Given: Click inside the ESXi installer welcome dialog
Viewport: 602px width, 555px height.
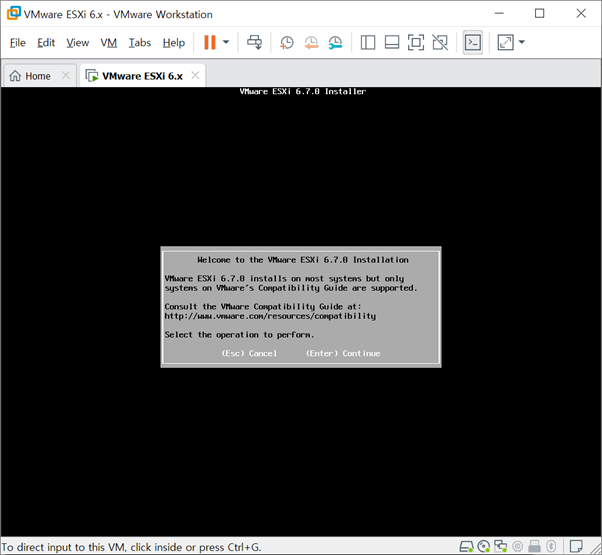Looking at the screenshot, I should tap(301, 307).
